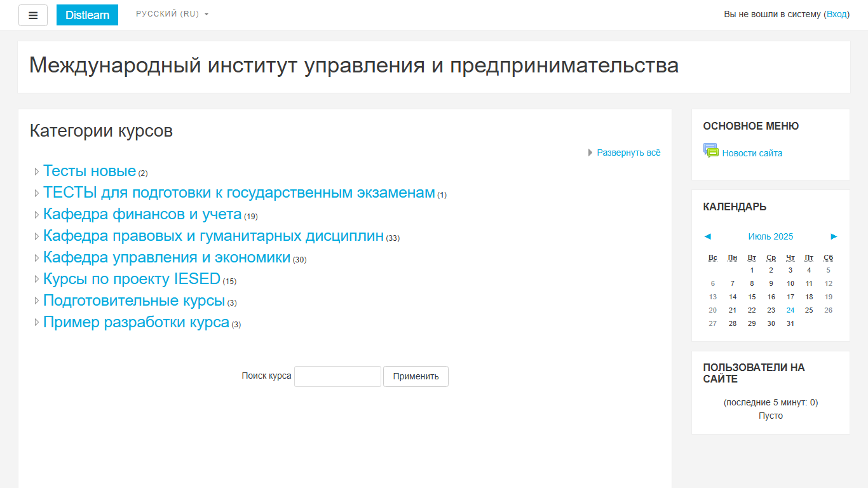The image size is (868, 488).
Task: Go to next month in calendar
Action: [x=834, y=236]
